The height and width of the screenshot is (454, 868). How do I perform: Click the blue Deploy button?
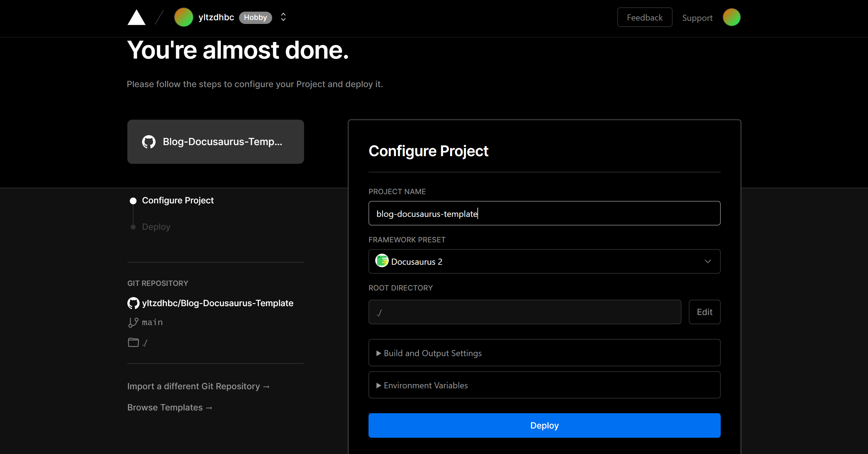click(x=544, y=425)
